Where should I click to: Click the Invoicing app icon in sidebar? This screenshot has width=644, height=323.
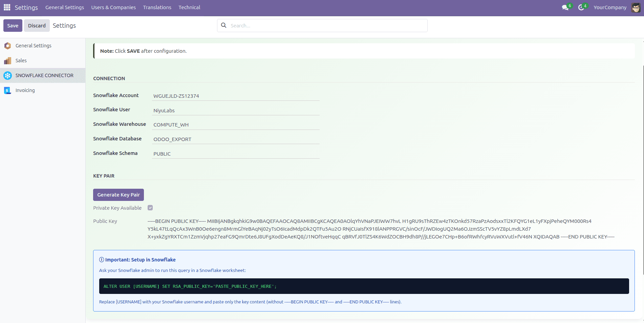[7, 90]
